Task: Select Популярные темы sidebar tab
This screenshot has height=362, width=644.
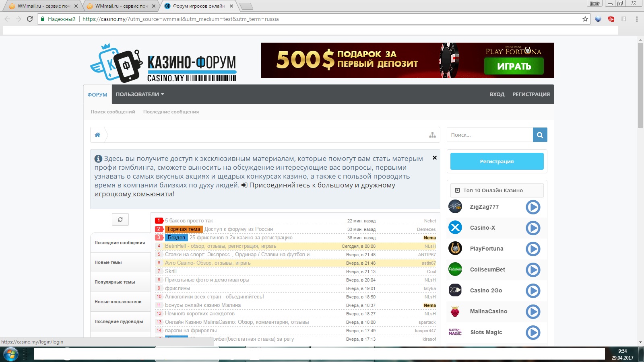Action: pyautogui.click(x=120, y=282)
